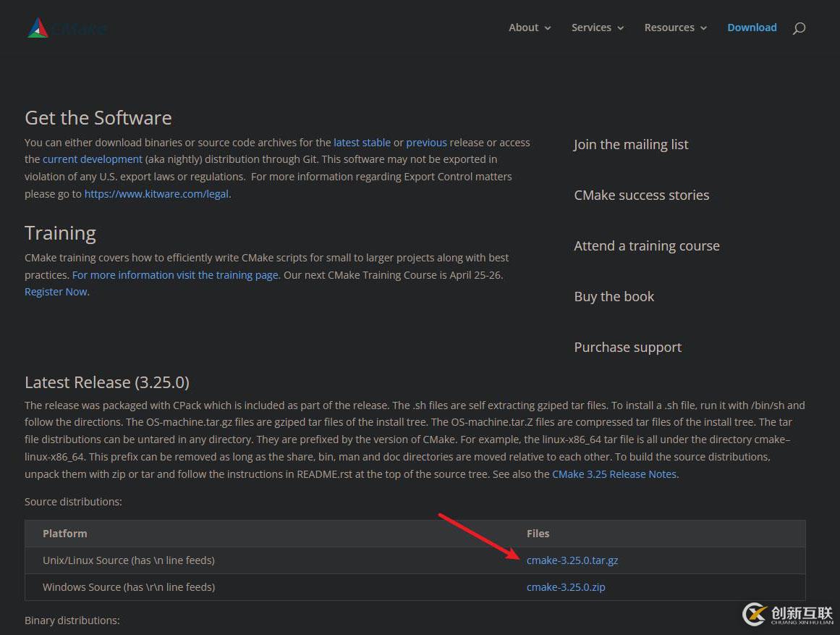This screenshot has height=635, width=840.
Task: Open the training page link
Action: click(x=175, y=275)
